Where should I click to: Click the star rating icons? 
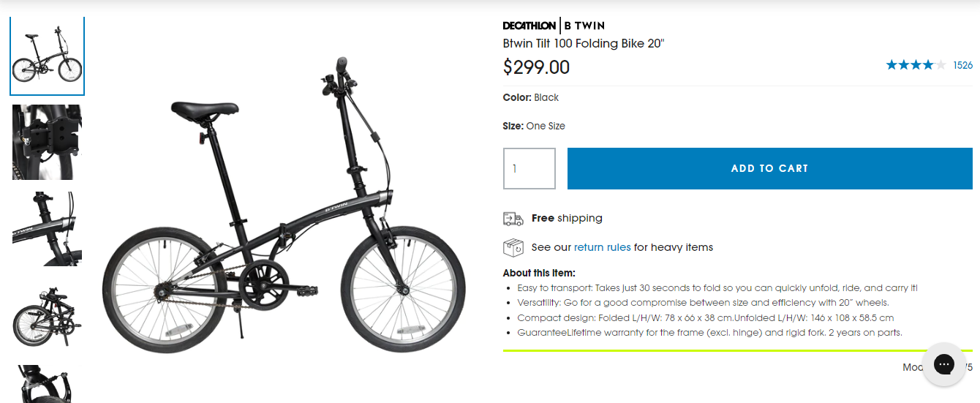pos(915,65)
